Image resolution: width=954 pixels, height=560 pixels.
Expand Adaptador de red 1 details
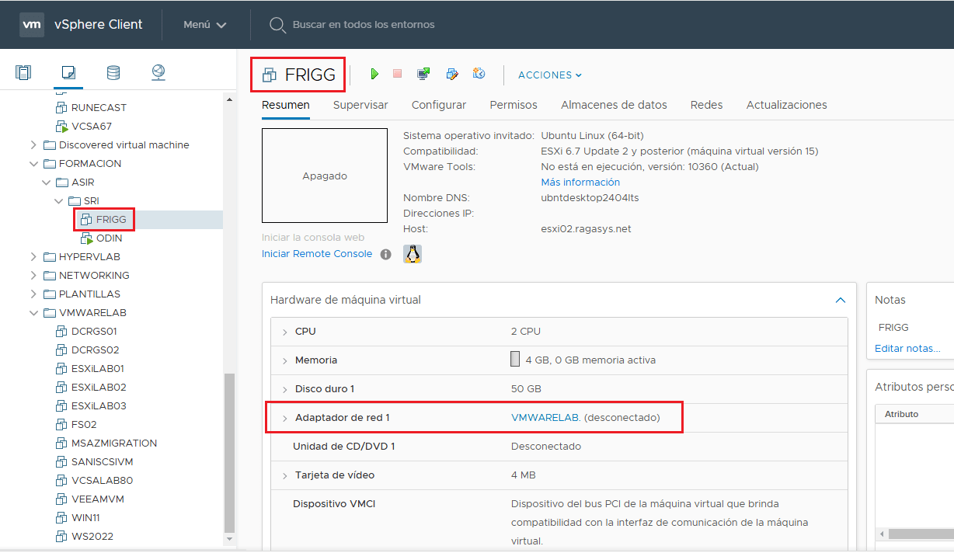(284, 418)
